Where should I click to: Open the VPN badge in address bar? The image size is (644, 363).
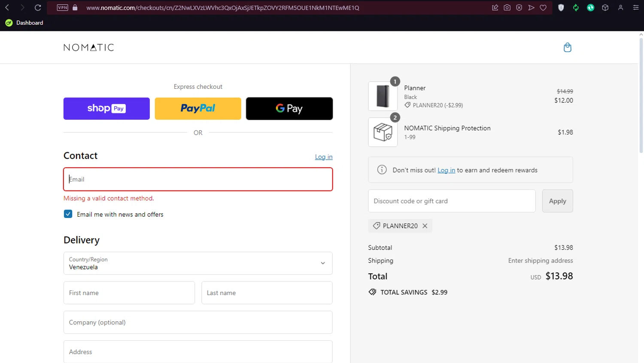pyautogui.click(x=63, y=8)
